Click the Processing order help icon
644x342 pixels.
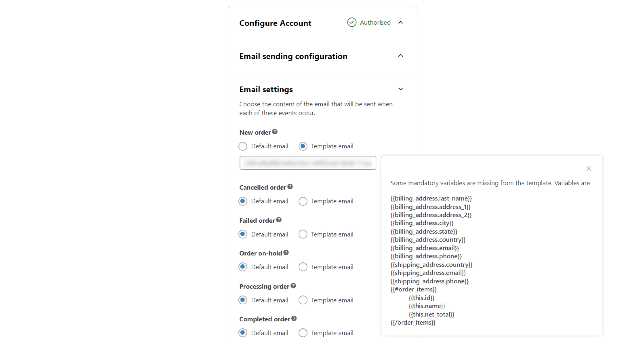tap(293, 286)
